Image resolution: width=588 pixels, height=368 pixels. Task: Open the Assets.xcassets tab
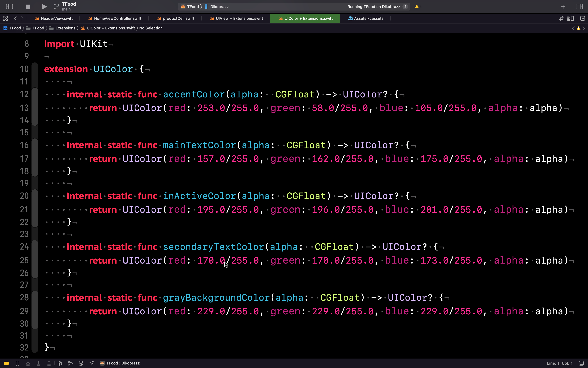365,19
